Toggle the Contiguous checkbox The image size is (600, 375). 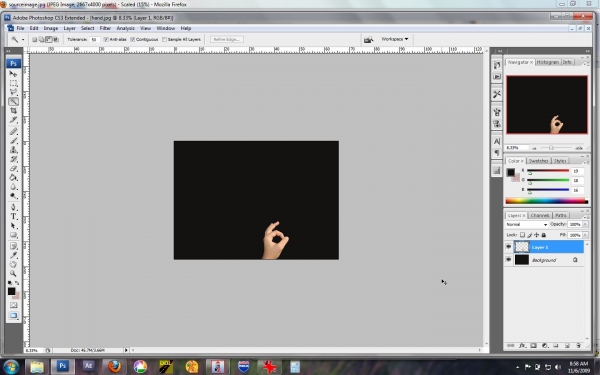pyautogui.click(x=132, y=39)
